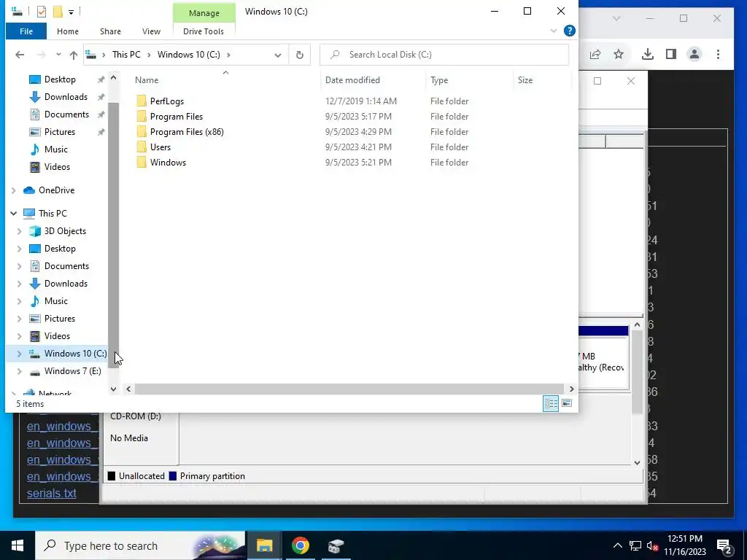Image resolution: width=747 pixels, height=560 pixels.
Task: Click the refresh icon beside address bar
Action: (300, 55)
